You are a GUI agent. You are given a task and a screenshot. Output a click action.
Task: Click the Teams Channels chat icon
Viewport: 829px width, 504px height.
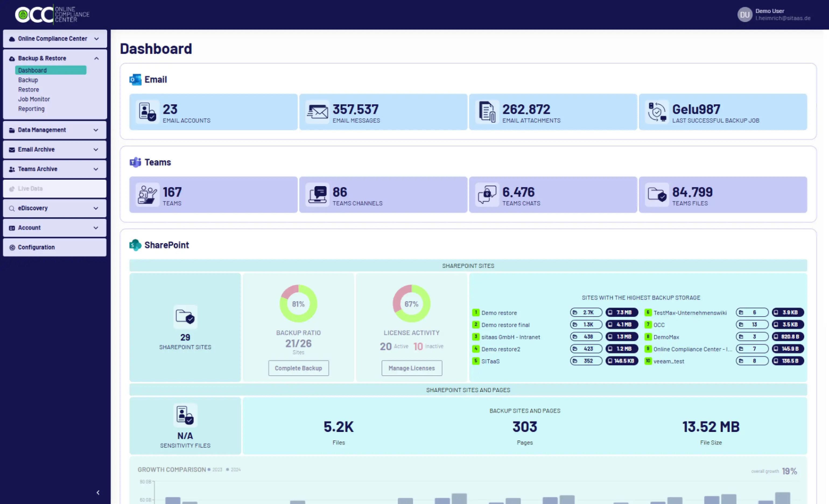point(317,194)
